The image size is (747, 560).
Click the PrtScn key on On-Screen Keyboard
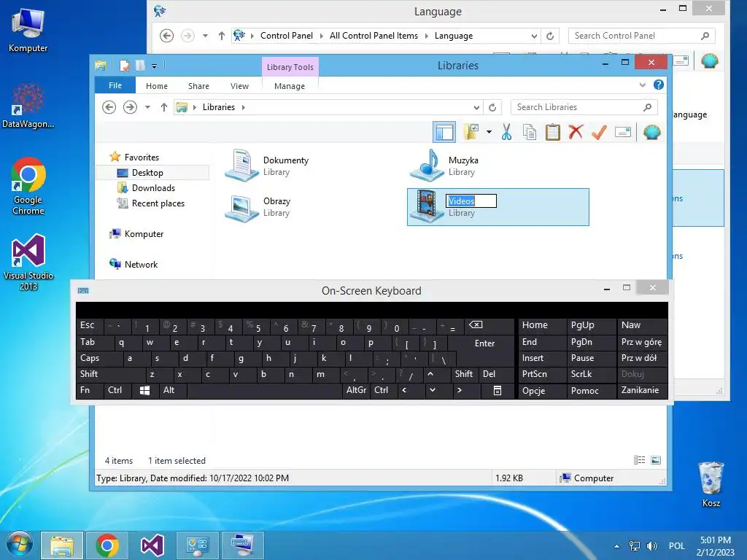point(542,374)
